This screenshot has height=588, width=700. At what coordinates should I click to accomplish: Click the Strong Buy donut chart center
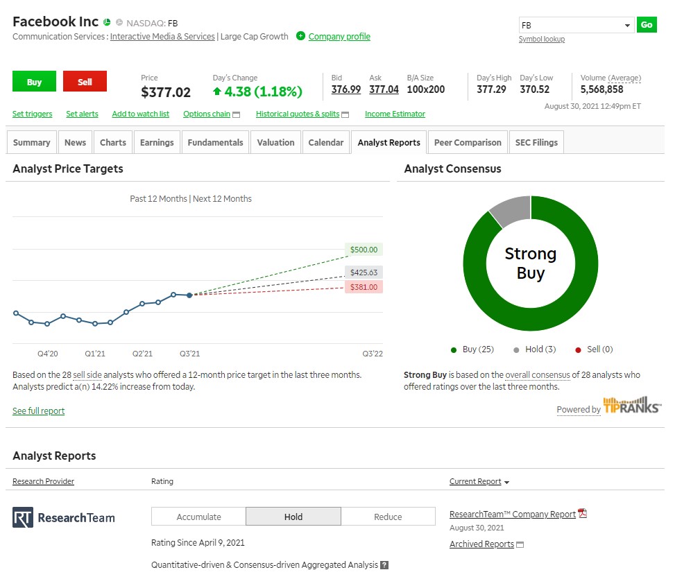pos(530,263)
